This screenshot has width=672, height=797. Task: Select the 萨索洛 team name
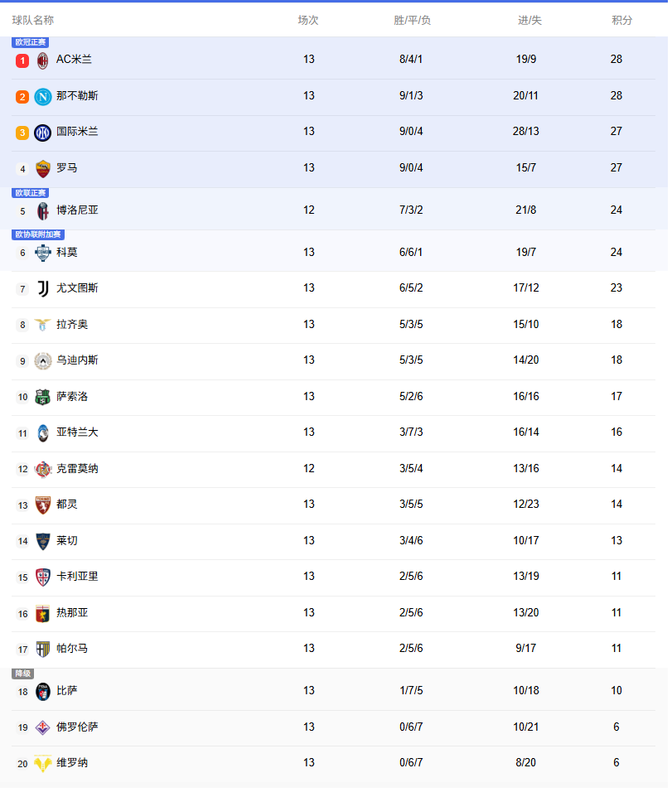pyautogui.click(x=72, y=397)
